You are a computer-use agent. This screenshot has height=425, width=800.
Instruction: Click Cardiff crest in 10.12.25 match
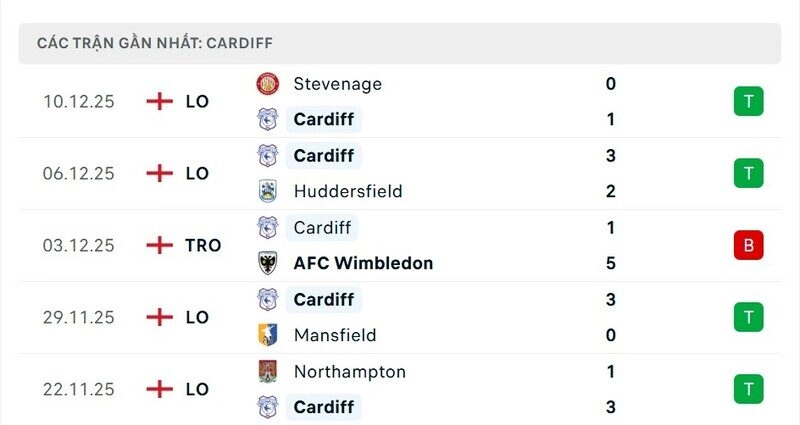[268, 120]
